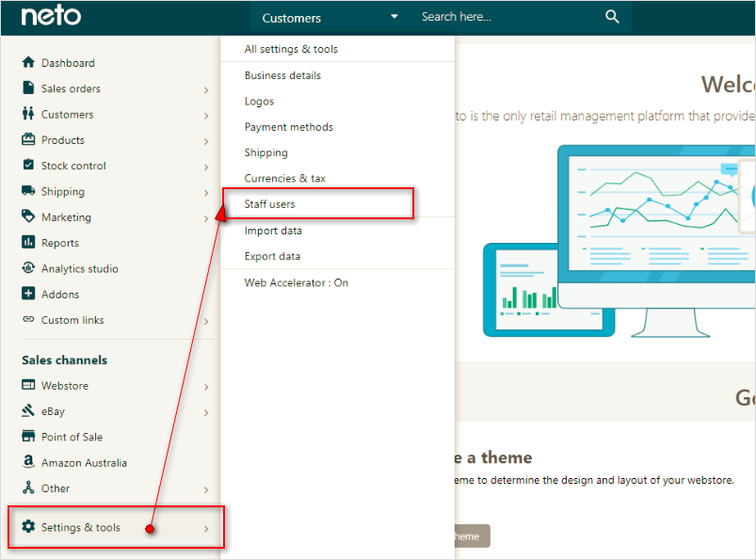Click the neto logo
The height and width of the screenshot is (560, 756).
(x=51, y=17)
